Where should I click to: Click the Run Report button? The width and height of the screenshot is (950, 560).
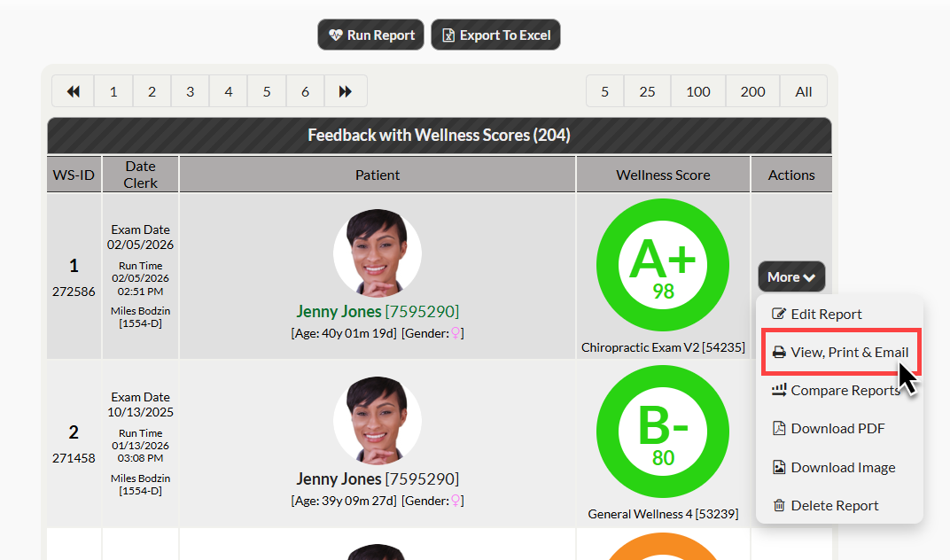tap(370, 35)
